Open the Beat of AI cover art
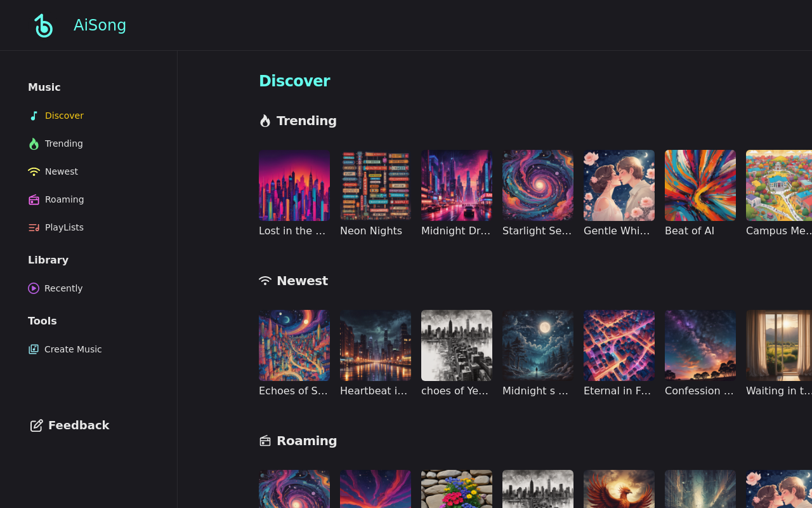The height and width of the screenshot is (508, 812). coord(700,185)
